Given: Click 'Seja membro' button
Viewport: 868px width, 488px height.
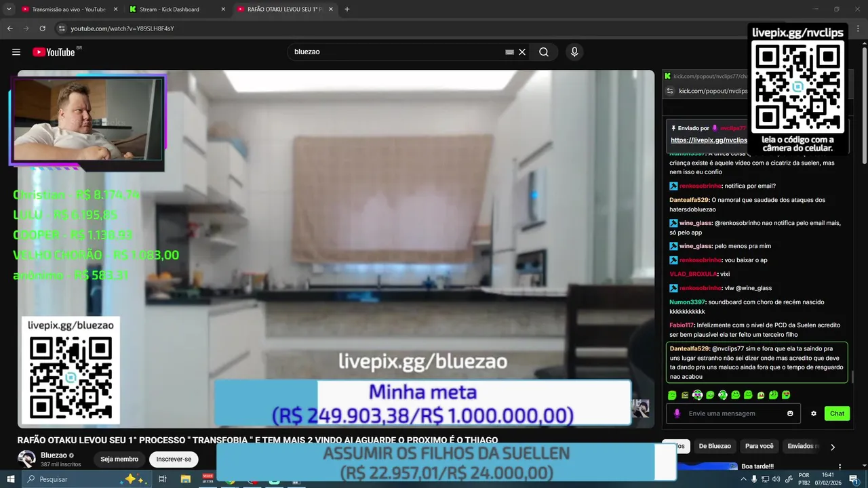Looking at the screenshot, I should pyautogui.click(x=119, y=459).
